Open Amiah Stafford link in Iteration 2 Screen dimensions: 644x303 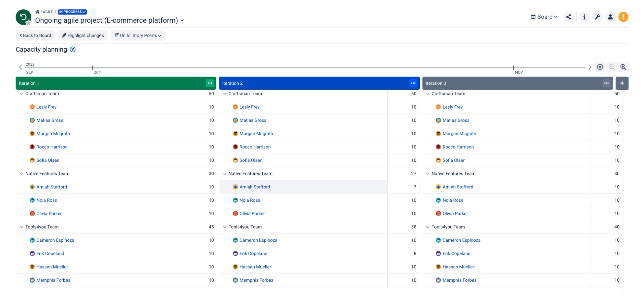pyautogui.click(x=255, y=187)
